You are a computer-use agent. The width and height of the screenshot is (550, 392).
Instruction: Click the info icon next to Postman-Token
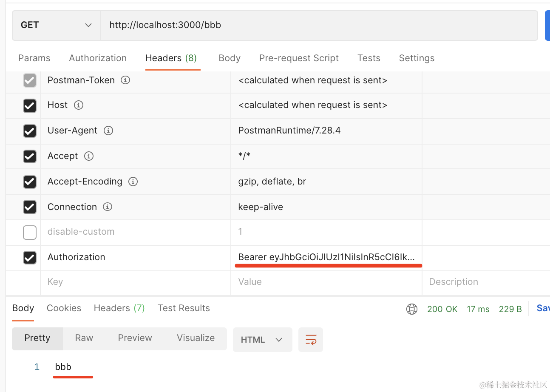coord(125,80)
